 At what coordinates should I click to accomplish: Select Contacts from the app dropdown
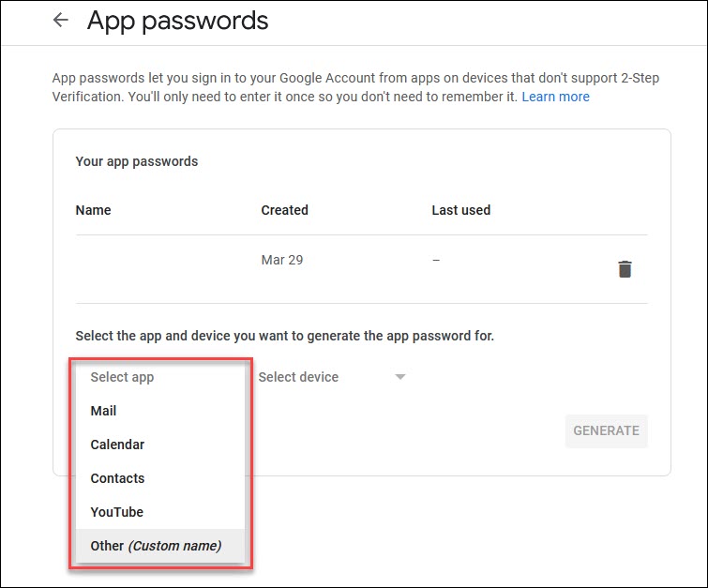[x=117, y=478]
